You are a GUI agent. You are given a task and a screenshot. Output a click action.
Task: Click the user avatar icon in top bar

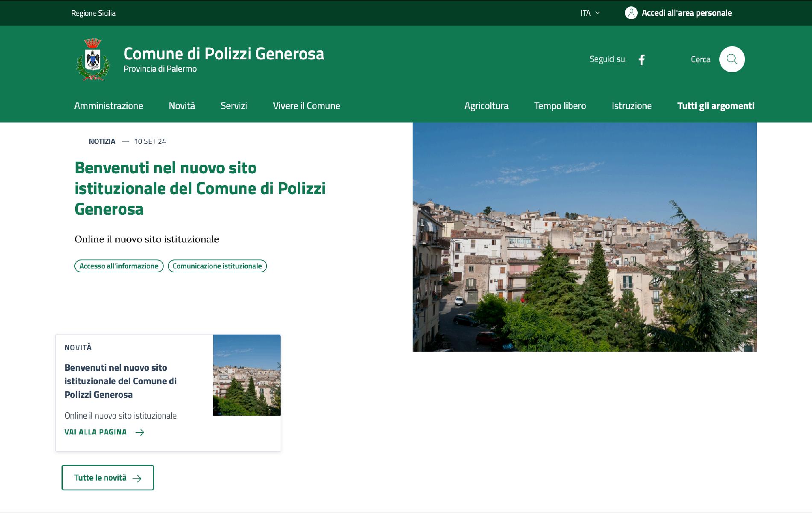(x=631, y=13)
